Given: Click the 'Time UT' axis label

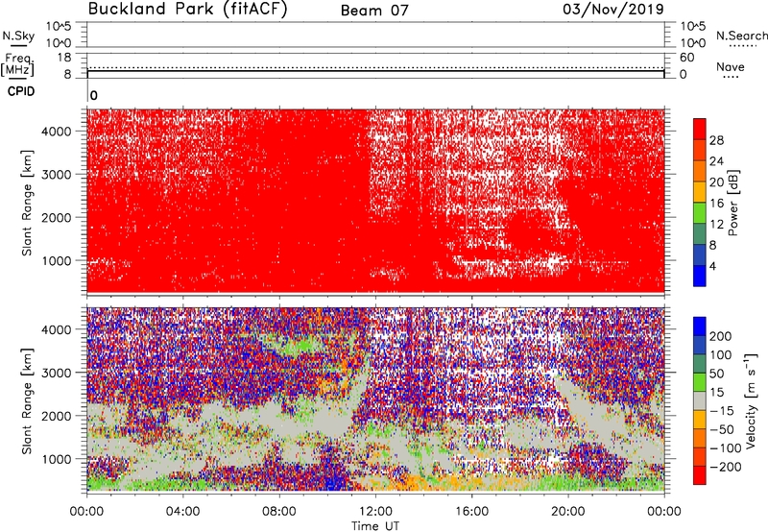Looking at the screenshot, I should [x=375, y=526].
